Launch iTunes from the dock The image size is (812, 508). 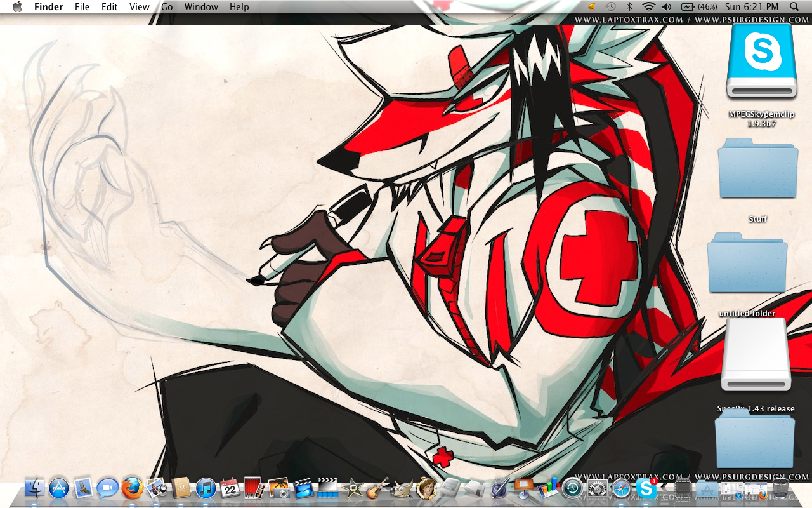206,488
